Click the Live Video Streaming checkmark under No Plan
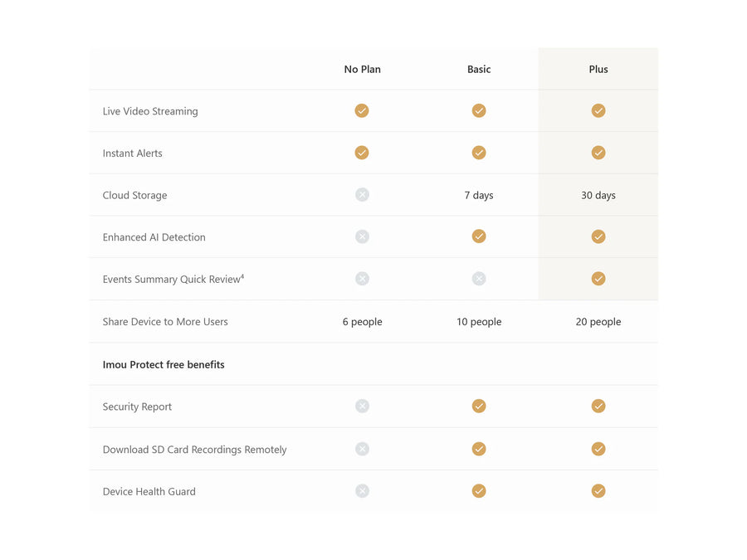 pos(362,110)
